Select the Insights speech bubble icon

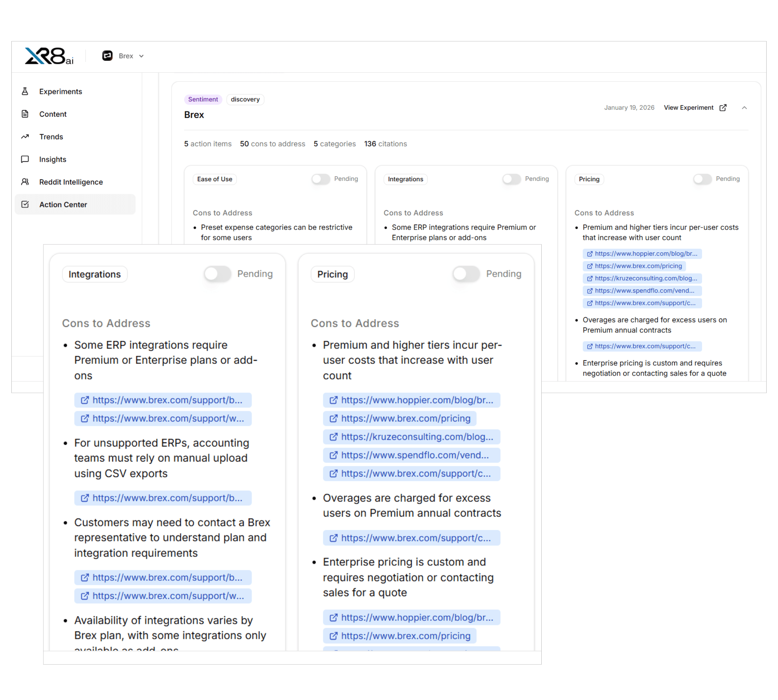pos(25,159)
